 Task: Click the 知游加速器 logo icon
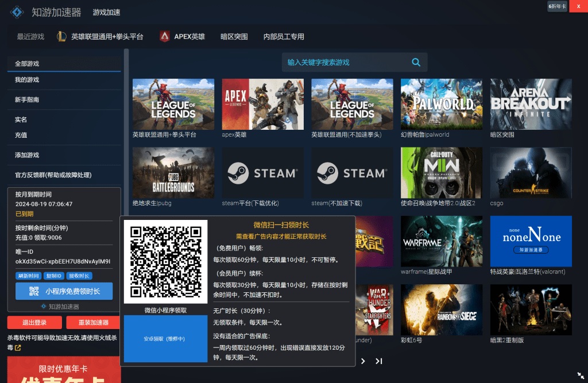click(17, 12)
